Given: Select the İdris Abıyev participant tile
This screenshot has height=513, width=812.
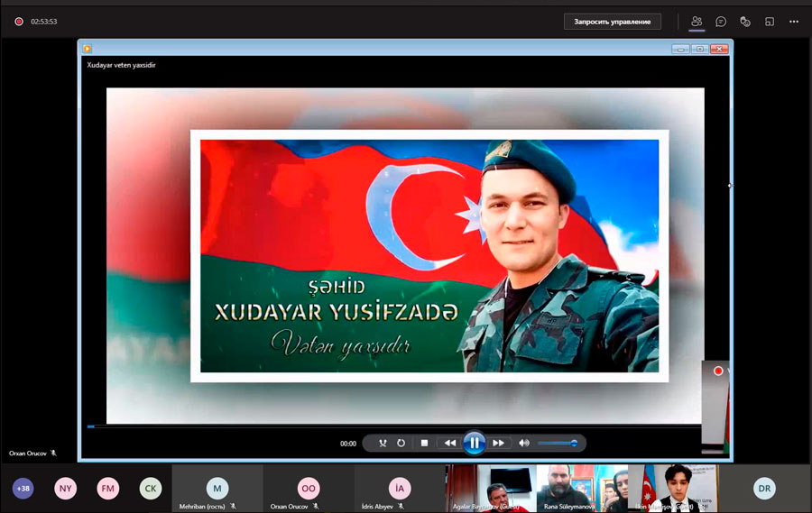Looking at the screenshot, I should pyautogui.click(x=400, y=488).
